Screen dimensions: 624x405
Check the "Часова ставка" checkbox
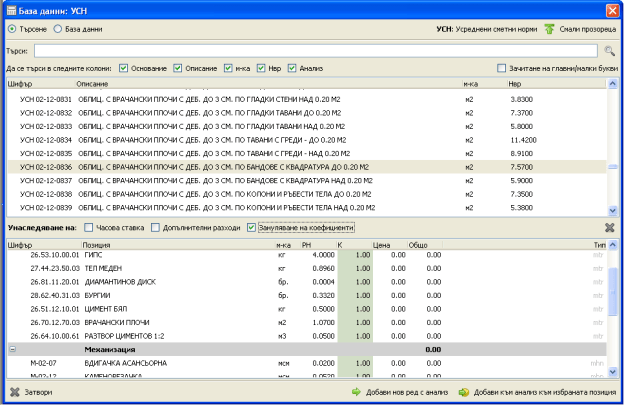(x=89, y=228)
